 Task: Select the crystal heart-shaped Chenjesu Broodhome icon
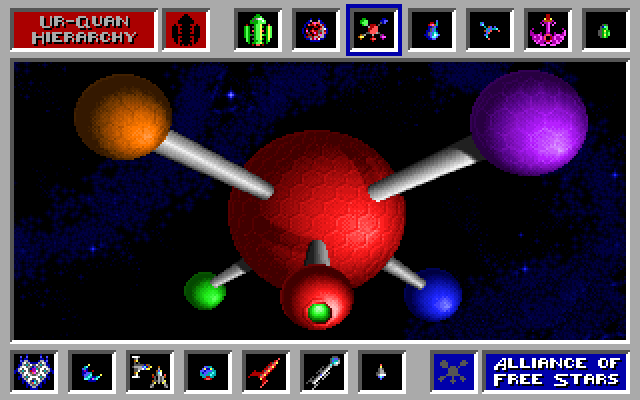pos(34,372)
